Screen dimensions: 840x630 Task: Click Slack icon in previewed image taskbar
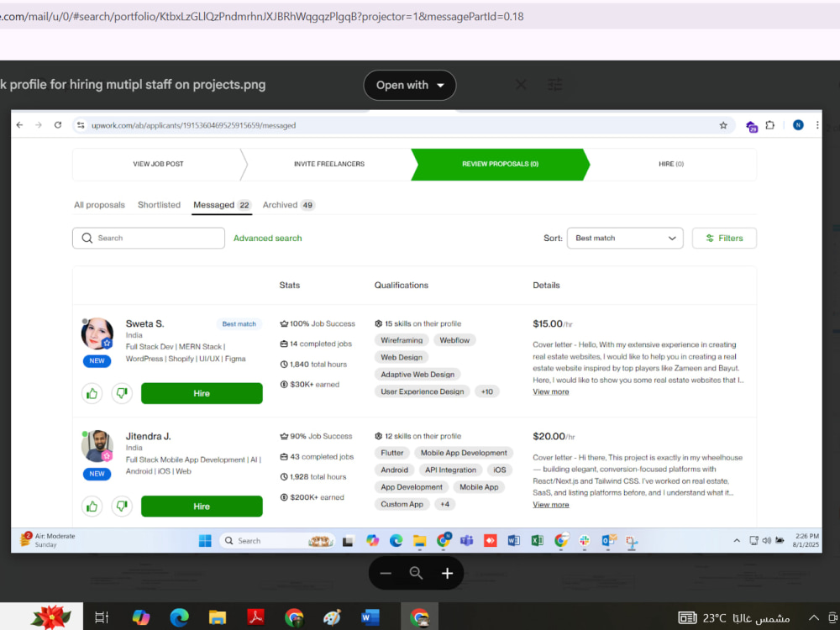tap(585, 540)
